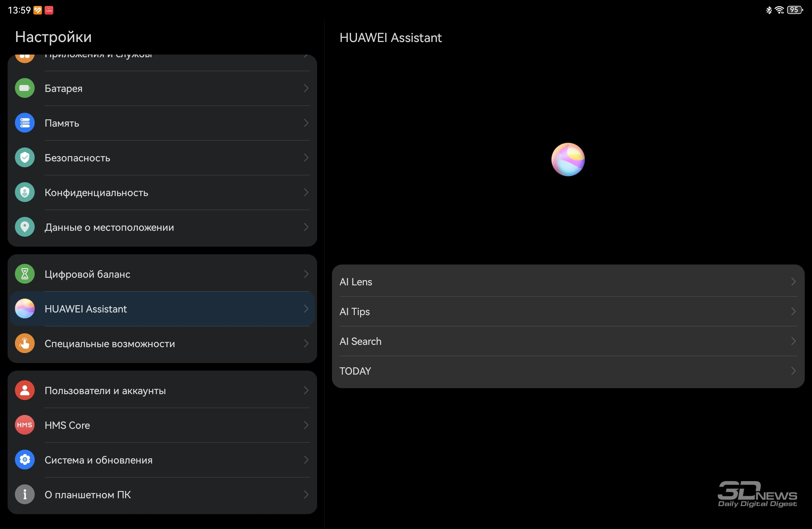The height and width of the screenshot is (529, 812).
Task: Go to Безопасность section
Action: 162,158
